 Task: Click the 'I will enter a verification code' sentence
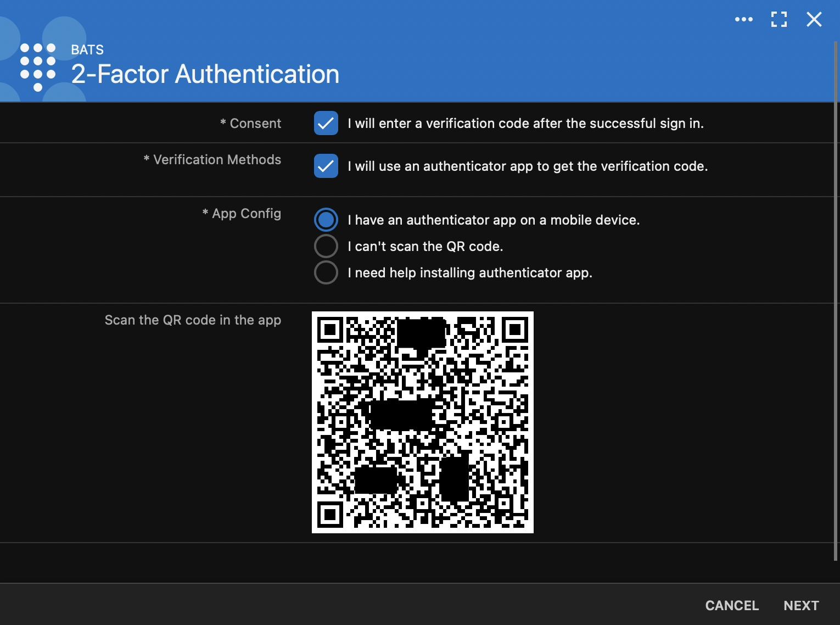tap(525, 124)
